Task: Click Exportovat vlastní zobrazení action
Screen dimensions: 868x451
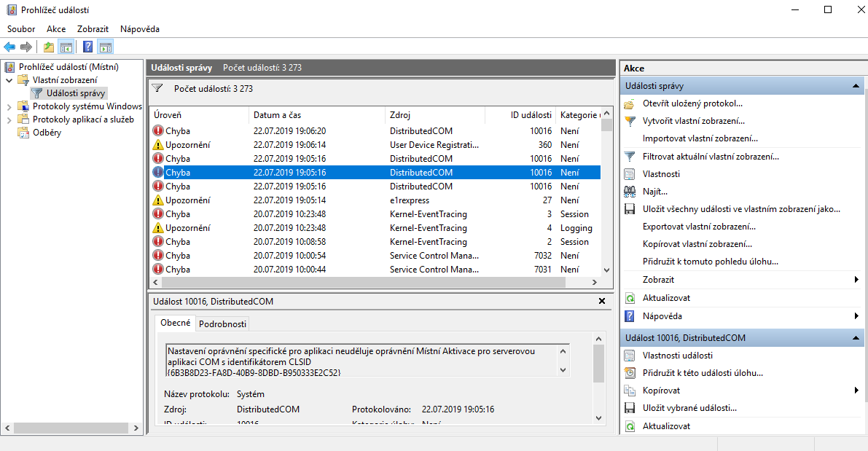Action: (x=698, y=227)
